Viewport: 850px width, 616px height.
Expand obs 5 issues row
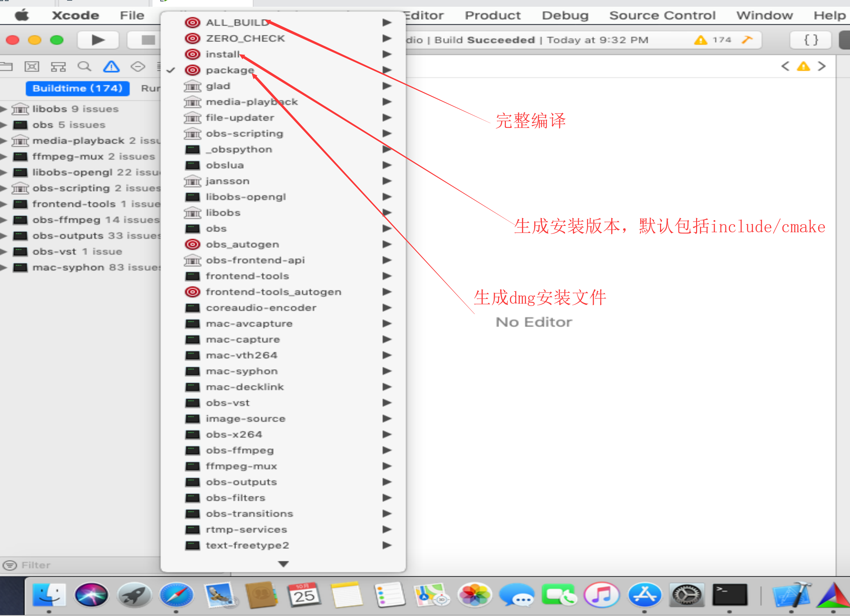pos(3,125)
